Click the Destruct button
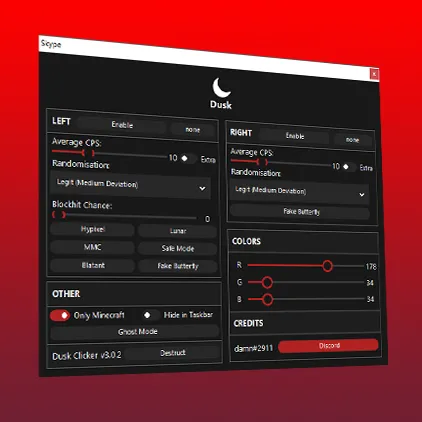Screen dimensions: 422x422 [173, 353]
